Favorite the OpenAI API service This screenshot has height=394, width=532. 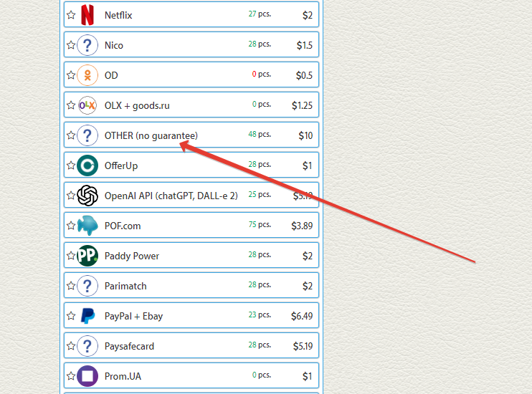coord(71,196)
